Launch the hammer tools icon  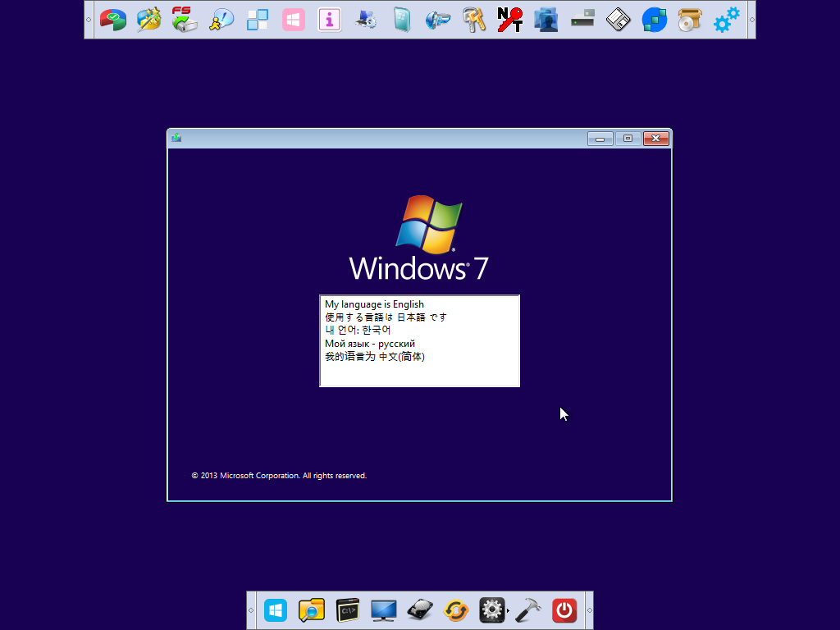point(528,610)
